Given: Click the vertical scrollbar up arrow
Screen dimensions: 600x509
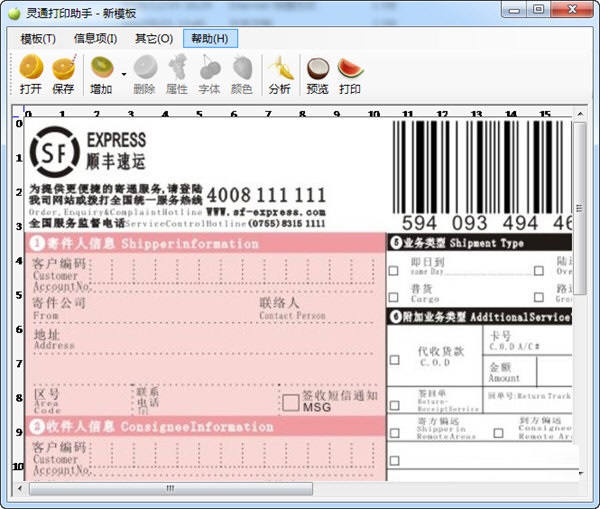Looking at the screenshot, I should (580, 114).
